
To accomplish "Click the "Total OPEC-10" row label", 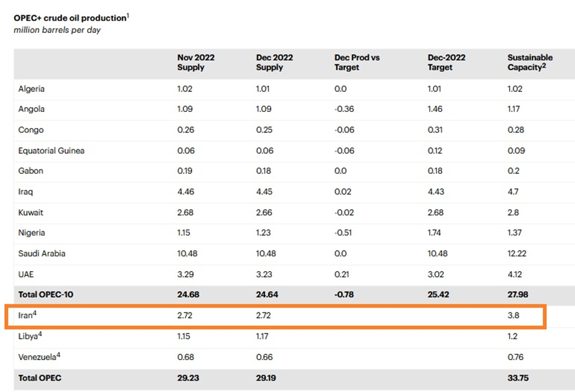I will point(46,295).
